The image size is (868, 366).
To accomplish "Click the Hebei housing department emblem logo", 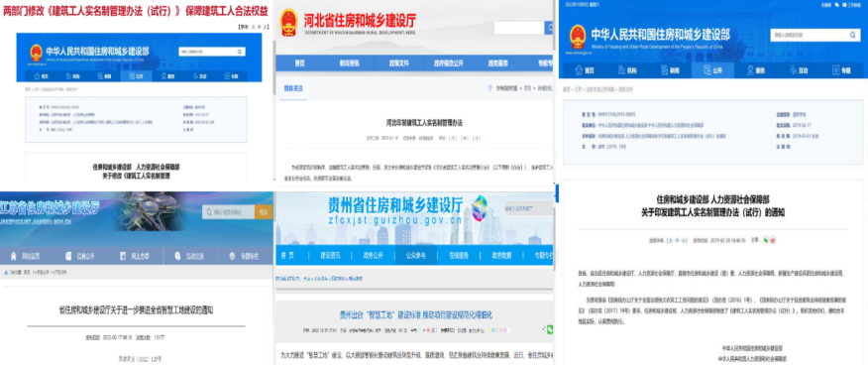I will click(x=288, y=22).
